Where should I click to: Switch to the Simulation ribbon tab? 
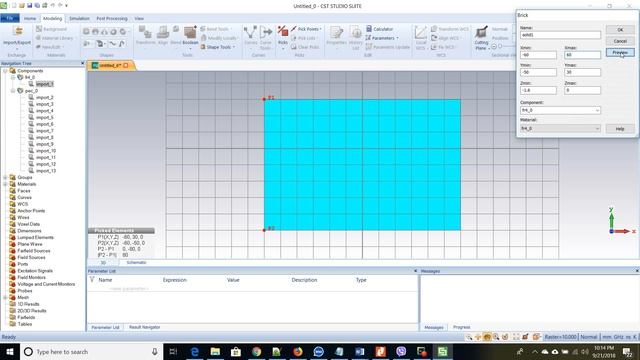tap(79, 18)
